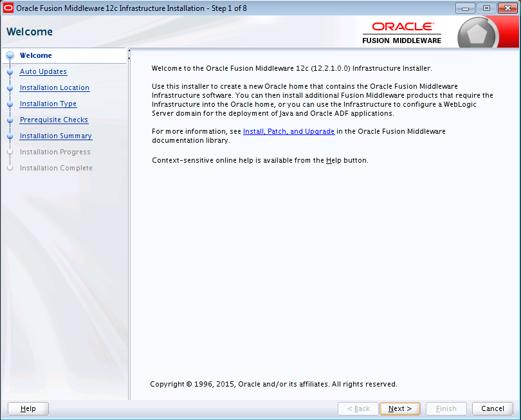This screenshot has width=521, height=420.
Task: Click the Welcome step bullet icon
Action: tap(10, 55)
